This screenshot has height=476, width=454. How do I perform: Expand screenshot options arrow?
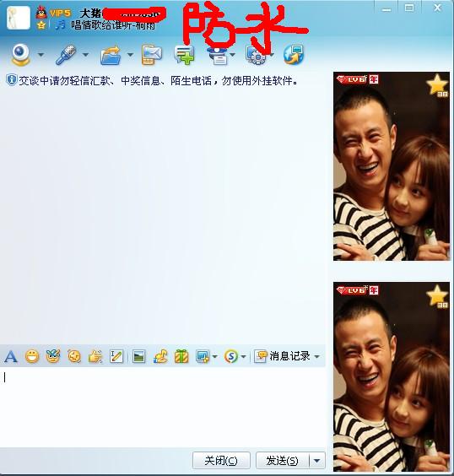215,357
